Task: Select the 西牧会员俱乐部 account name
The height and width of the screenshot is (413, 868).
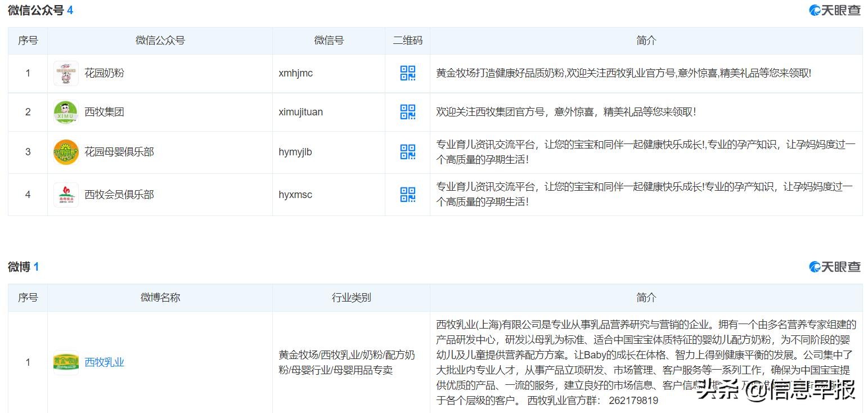Action: click(x=119, y=195)
